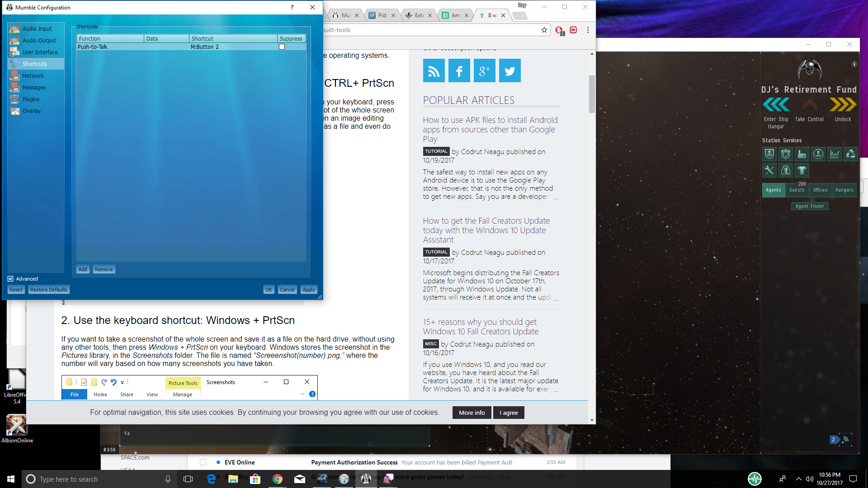Viewport: 868px width, 488px height.
Task: Open Fitting shield-ship station service
Action: coord(769,154)
